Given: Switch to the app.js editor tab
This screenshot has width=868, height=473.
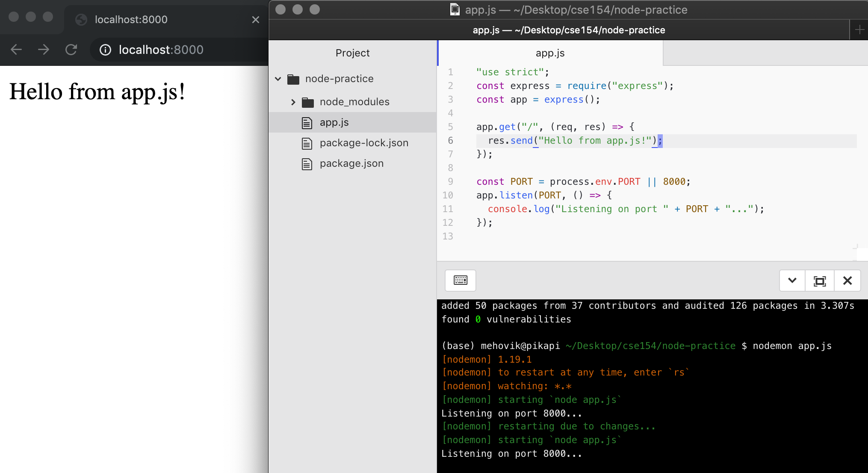Looking at the screenshot, I should pos(549,53).
